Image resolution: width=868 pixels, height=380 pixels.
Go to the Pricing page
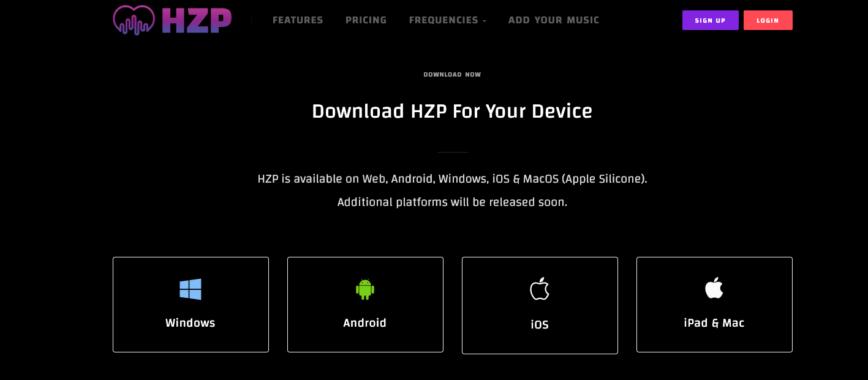tap(366, 20)
